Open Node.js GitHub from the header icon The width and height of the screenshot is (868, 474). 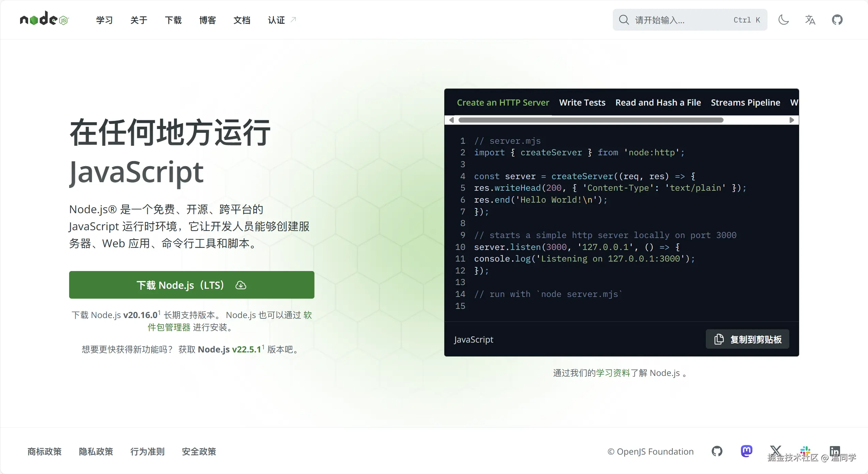coord(837,19)
